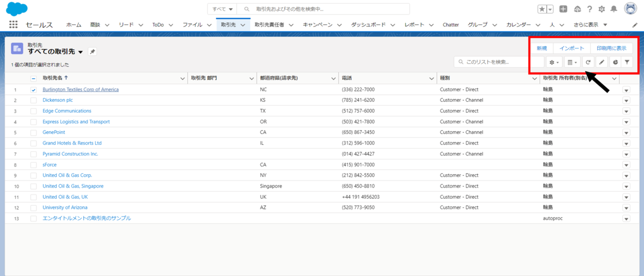Viewport: 644px width, 276px height.
Task: Open the App Launcher grid icon
Action: pyautogui.click(x=13, y=25)
